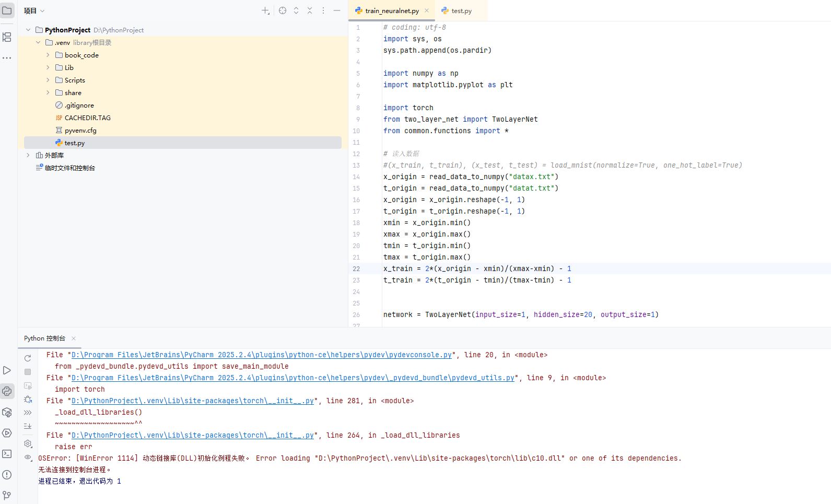Open the Terminal tool window icon
The width and height of the screenshot is (831, 504).
[7, 454]
